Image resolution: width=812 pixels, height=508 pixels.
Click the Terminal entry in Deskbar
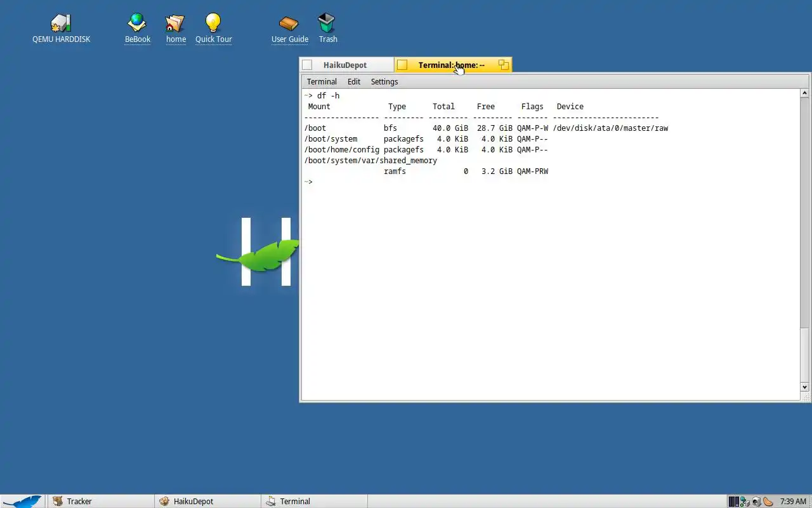pos(314,501)
